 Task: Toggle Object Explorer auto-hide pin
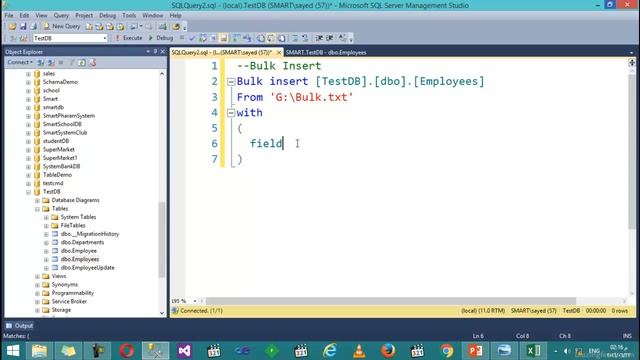(155, 52)
